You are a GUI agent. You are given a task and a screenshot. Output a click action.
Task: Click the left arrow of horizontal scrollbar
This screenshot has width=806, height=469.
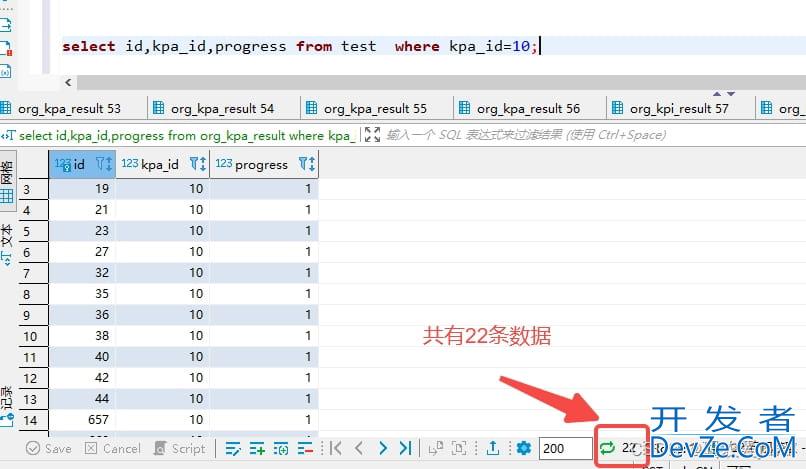click(68, 83)
